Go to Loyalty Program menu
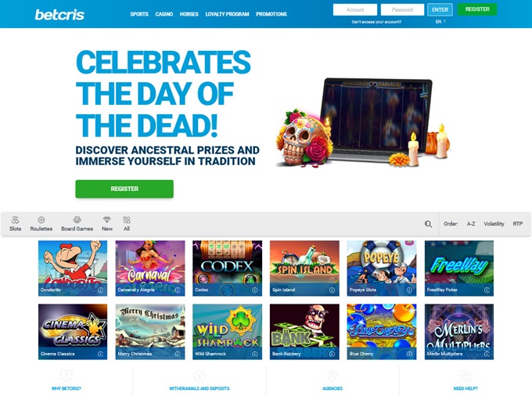 (227, 14)
